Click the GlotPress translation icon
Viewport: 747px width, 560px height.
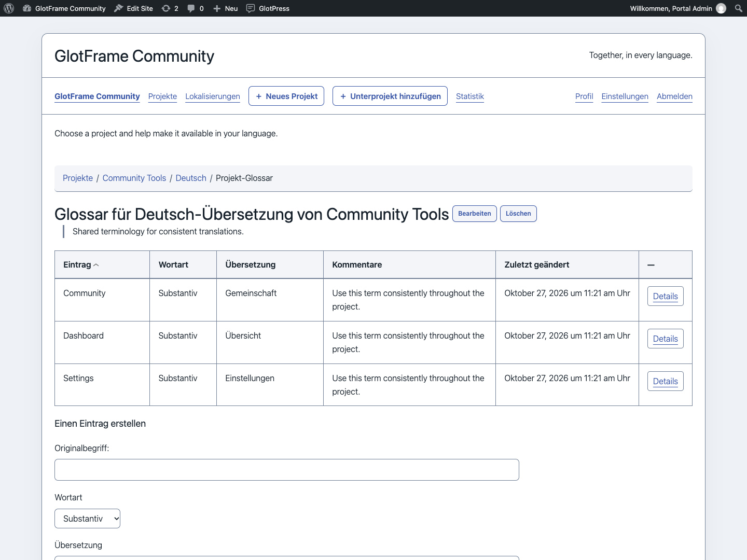tap(251, 8)
